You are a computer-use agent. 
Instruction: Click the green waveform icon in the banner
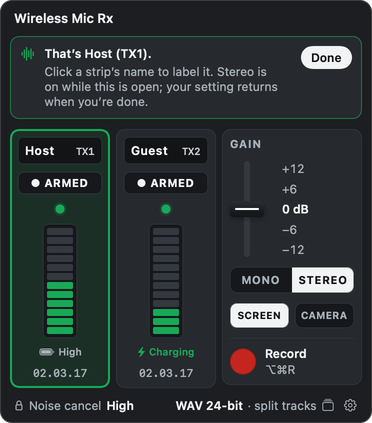pyautogui.click(x=28, y=54)
